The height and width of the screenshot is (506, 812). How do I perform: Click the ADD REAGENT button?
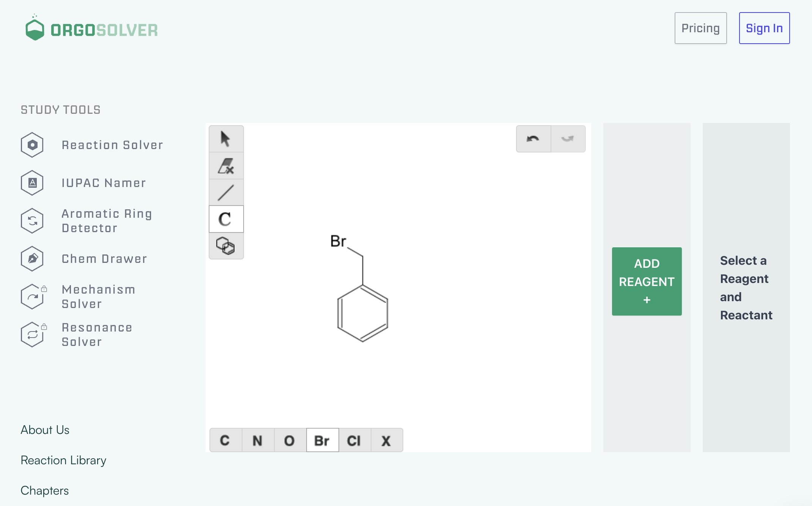pyautogui.click(x=647, y=281)
